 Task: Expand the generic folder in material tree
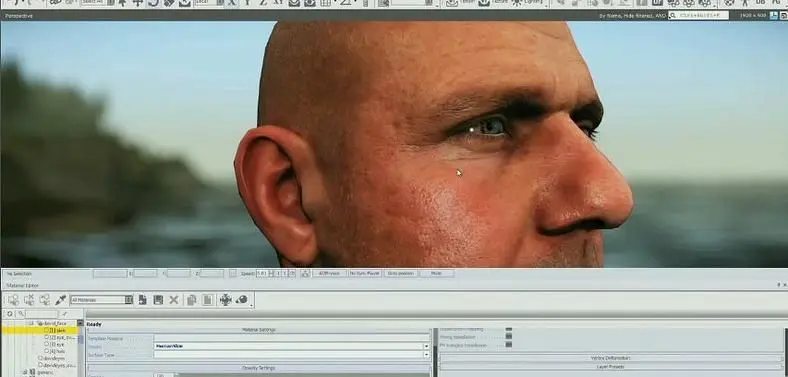coord(25,372)
